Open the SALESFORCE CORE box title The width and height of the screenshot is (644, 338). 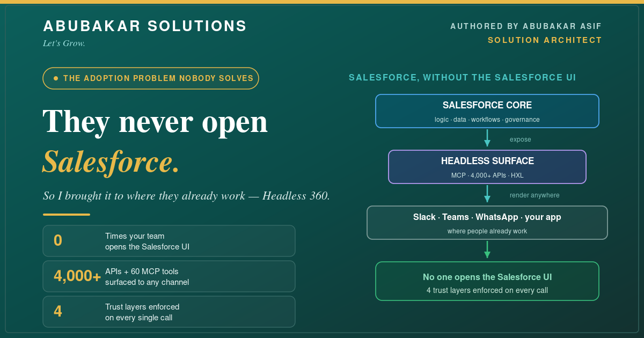pos(487,105)
